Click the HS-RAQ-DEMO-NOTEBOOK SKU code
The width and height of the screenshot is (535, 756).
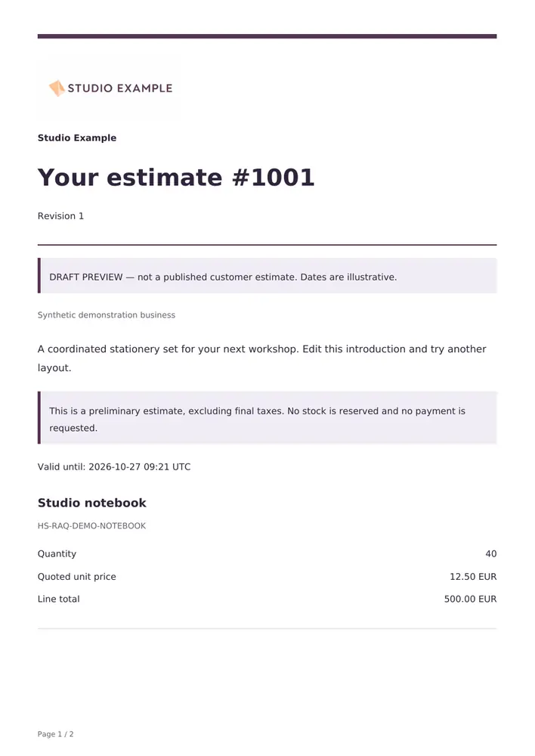pyautogui.click(x=91, y=526)
